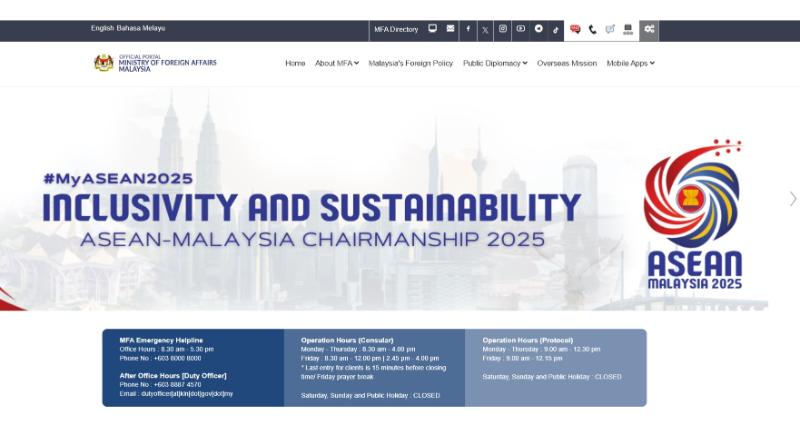Click 'Friday : 9.00 am - 12.15 pm' line
Image resolution: width=800 pixels, height=445 pixels.
[x=522, y=358]
